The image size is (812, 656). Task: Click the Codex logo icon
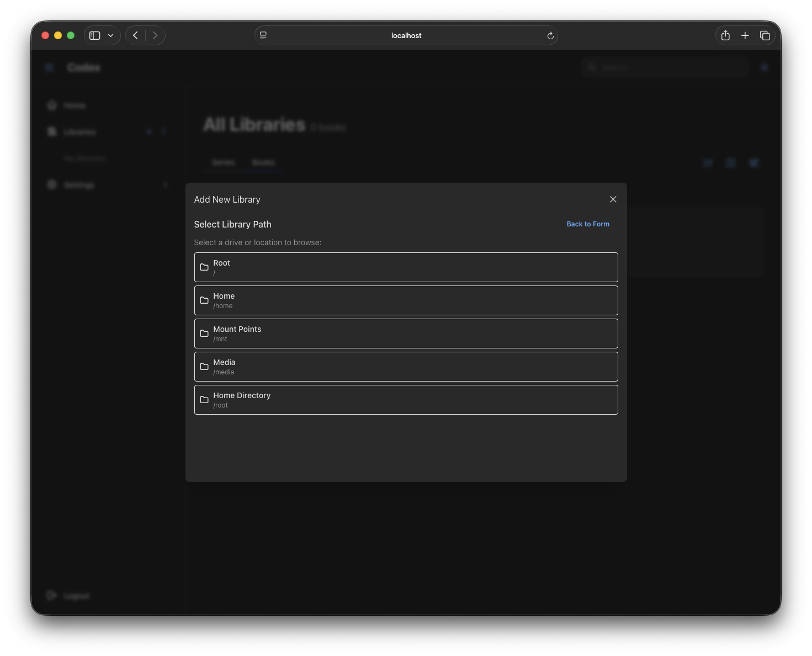click(49, 67)
